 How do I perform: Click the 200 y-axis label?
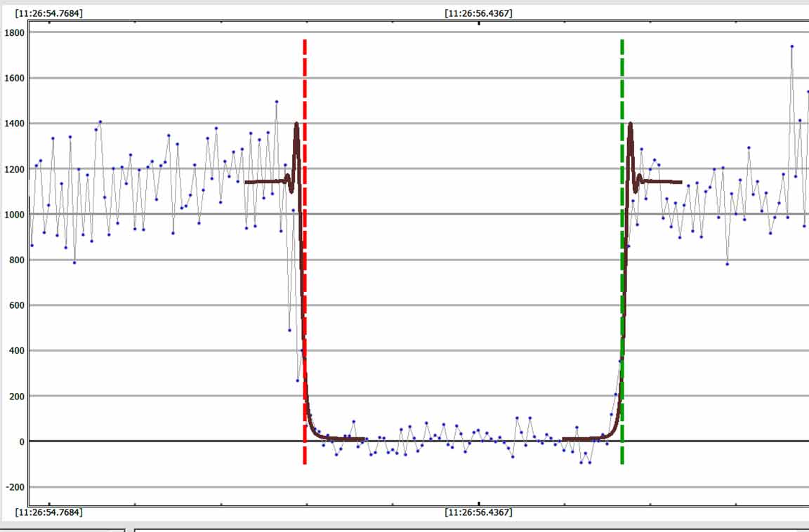point(17,397)
